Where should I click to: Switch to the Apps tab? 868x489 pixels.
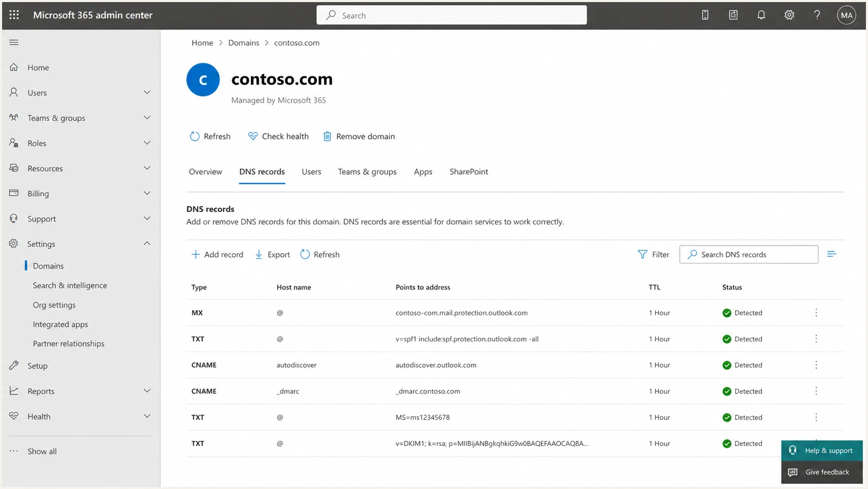point(423,171)
